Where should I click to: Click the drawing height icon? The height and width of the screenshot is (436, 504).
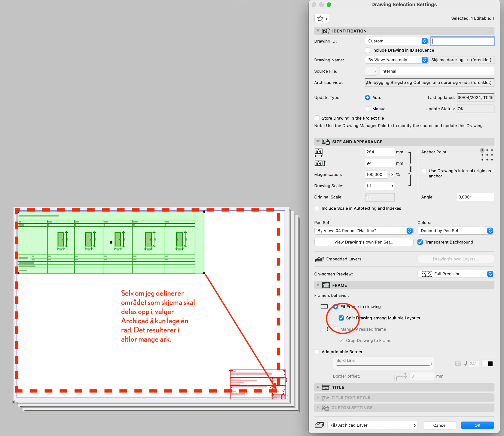coord(320,163)
